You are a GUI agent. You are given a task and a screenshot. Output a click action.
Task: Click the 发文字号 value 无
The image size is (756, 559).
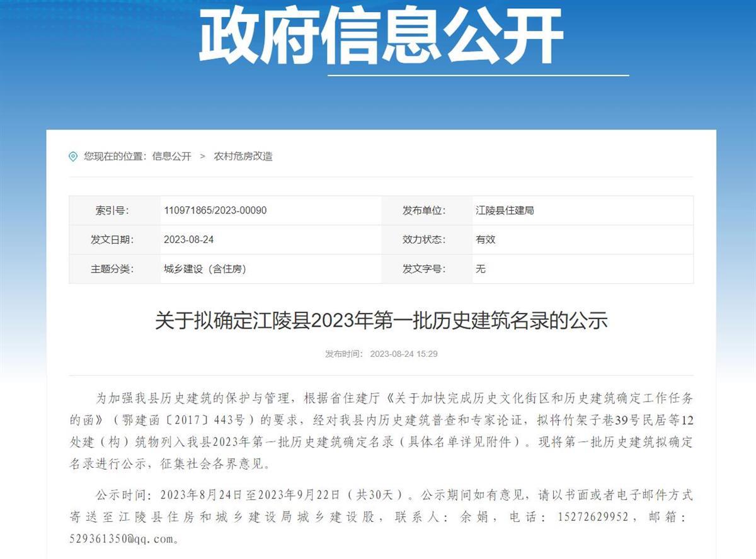point(481,269)
